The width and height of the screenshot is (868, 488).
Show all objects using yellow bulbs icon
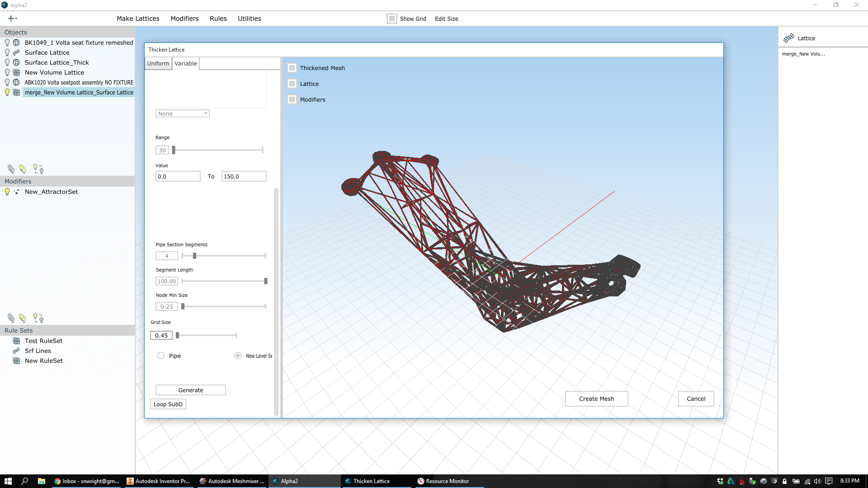coord(23,169)
